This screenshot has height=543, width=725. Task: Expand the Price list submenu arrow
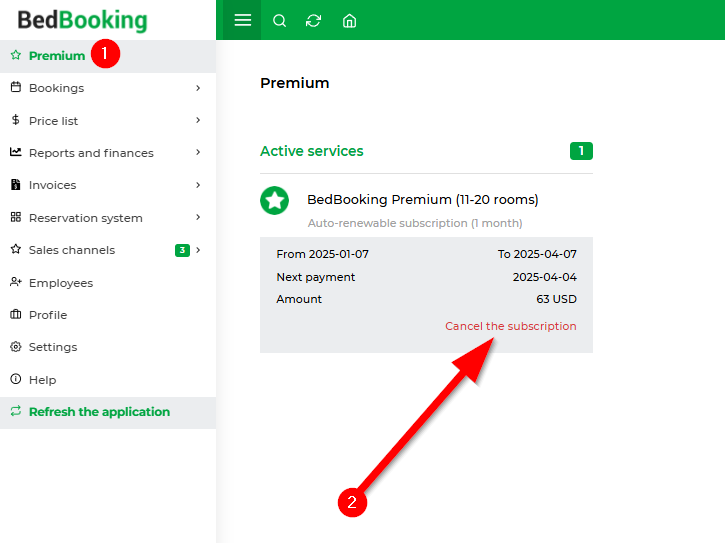(198, 120)
